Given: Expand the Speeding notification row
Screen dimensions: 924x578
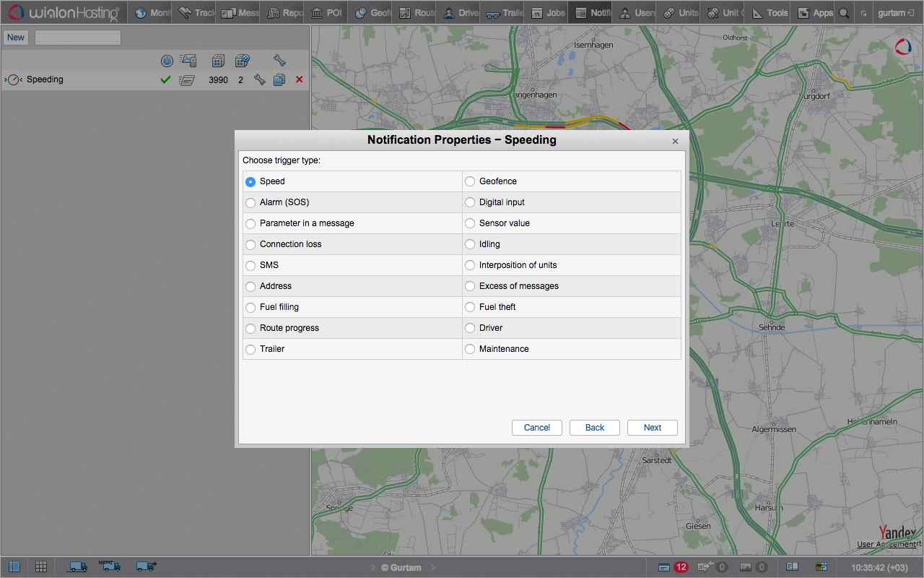Looking at the screenshot, I should [6, 79].
